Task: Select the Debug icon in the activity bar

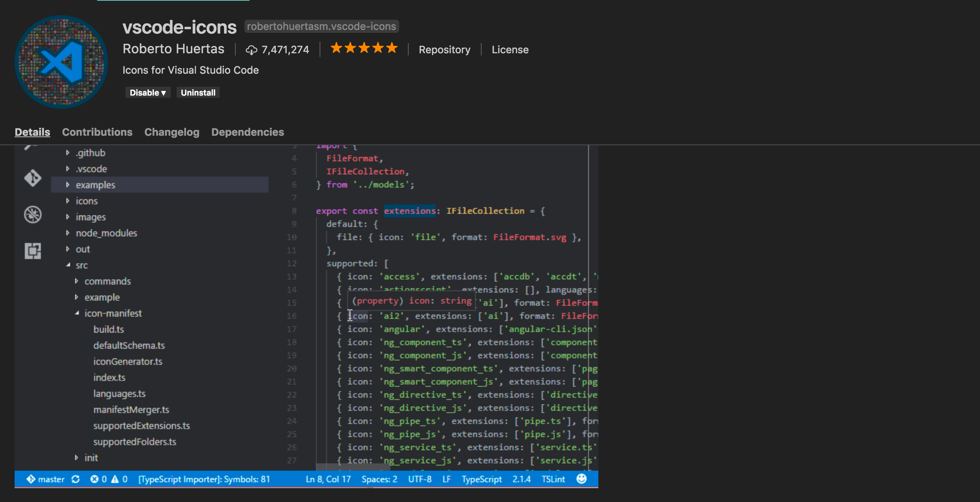Action: tap(33, 214)
